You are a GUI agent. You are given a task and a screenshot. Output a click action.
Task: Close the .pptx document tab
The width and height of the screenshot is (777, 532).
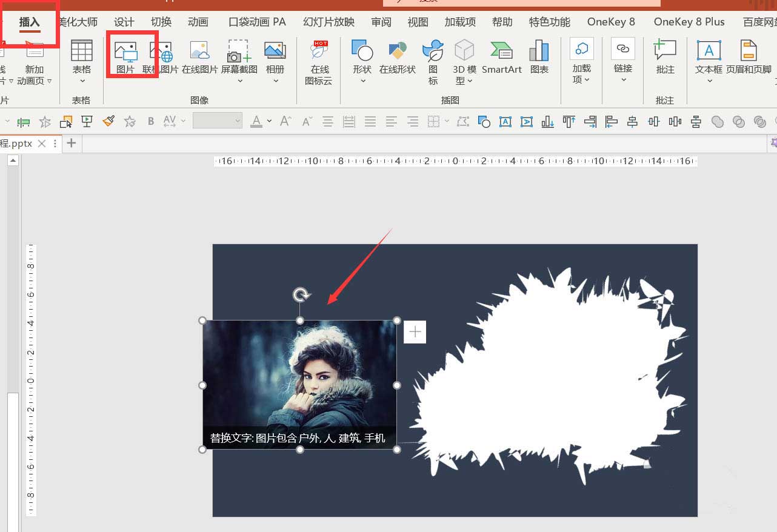[41, 144]
